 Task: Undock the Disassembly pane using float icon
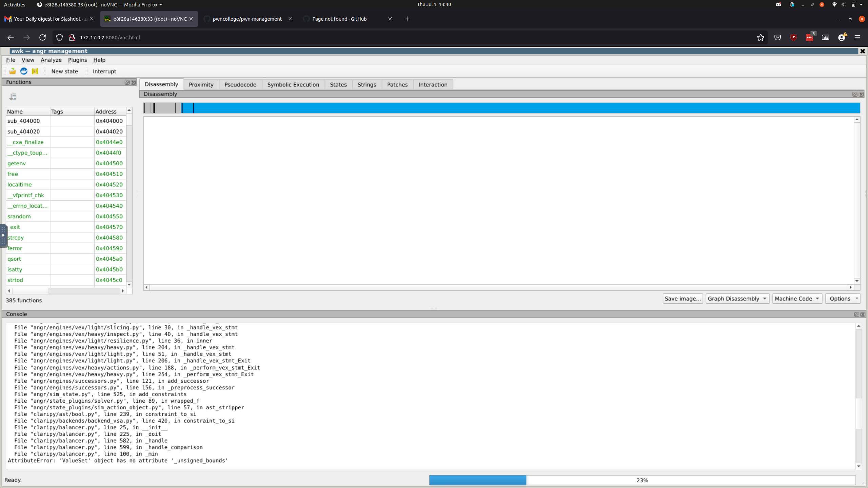(855, 94)
